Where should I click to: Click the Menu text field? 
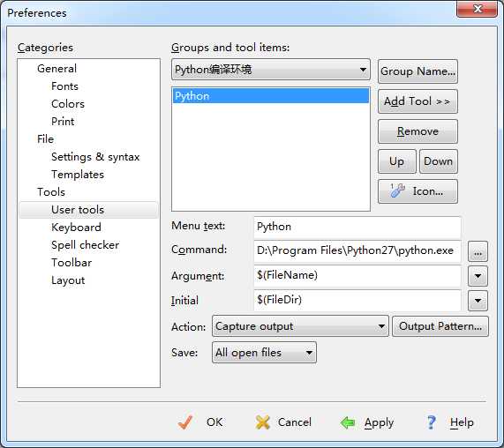click(357, 227)
